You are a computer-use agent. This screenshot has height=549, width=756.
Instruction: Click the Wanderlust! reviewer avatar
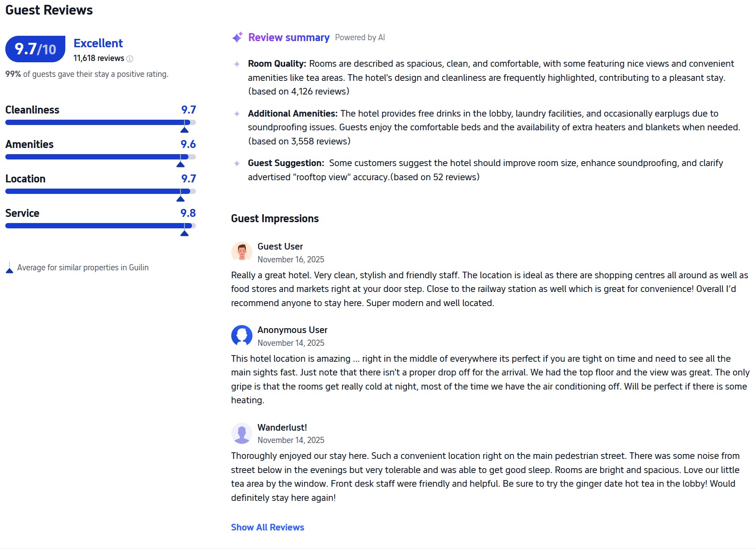pyautogui.click(x=242, y=433)
